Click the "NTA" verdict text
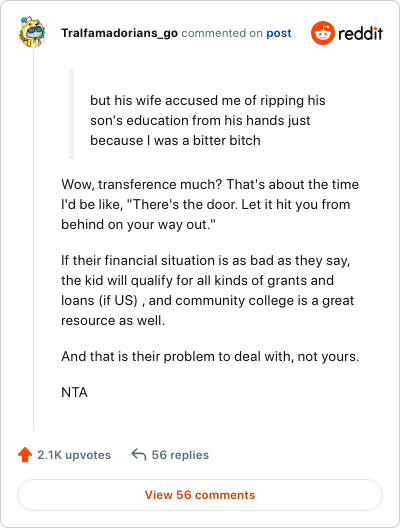Viewport: 400px width, 528px height. point(74,392)
